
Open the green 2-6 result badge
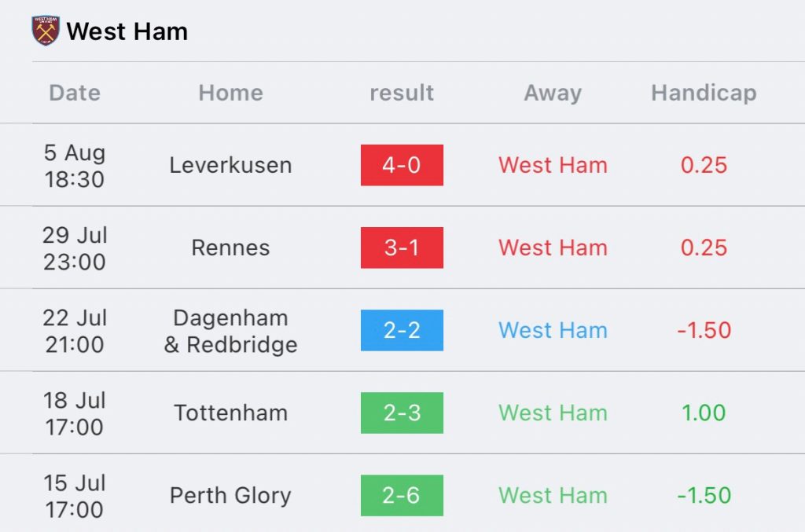[402, 496]
